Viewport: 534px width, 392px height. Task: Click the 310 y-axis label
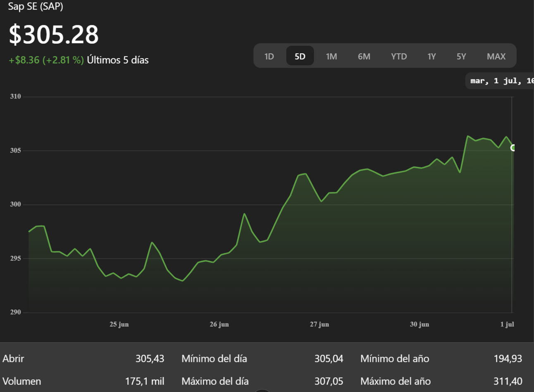click(15, 96)
